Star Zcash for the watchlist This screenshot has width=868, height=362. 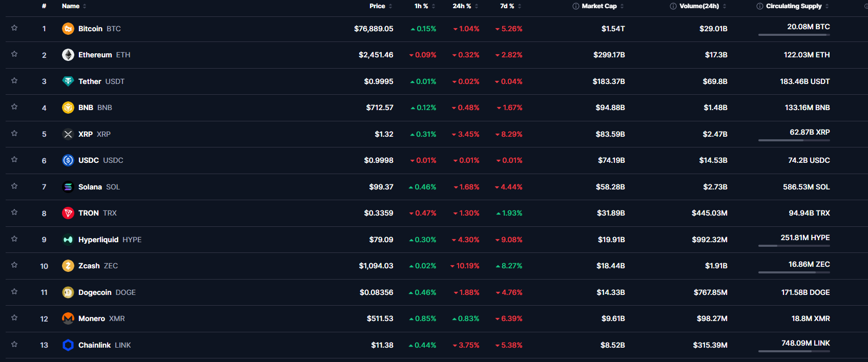pyautogui.click(x=14, y=265)
